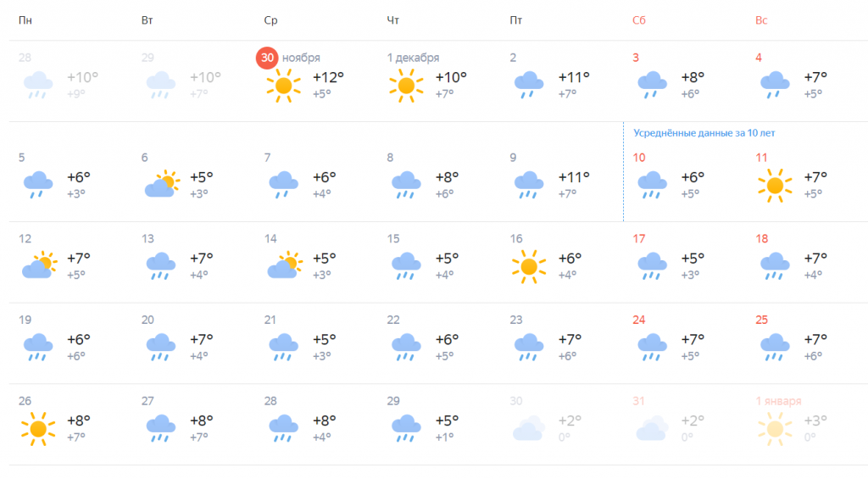Click the partly cloudy icon on December 14
The image size is (868, 479).
tap(285, 265)
